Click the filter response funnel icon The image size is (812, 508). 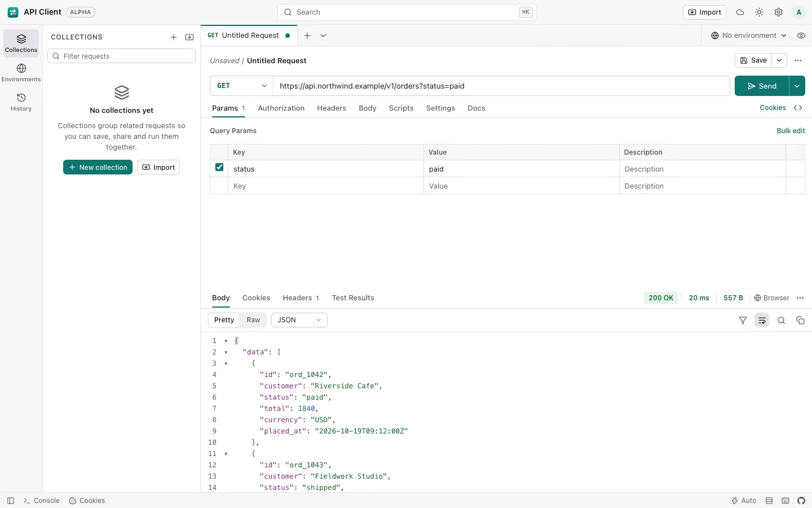click(743, 321)
